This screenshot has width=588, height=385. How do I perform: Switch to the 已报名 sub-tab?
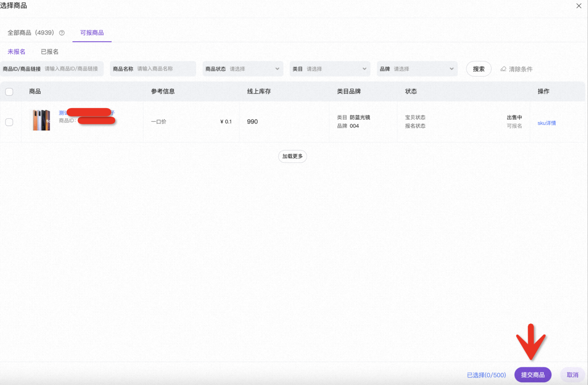point(49,52)
